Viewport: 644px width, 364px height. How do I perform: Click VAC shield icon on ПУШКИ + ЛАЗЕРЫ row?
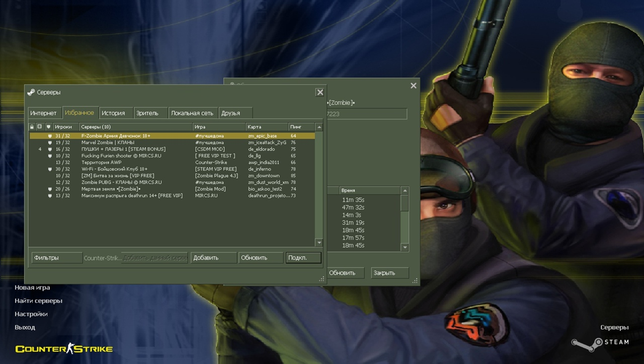50,149
